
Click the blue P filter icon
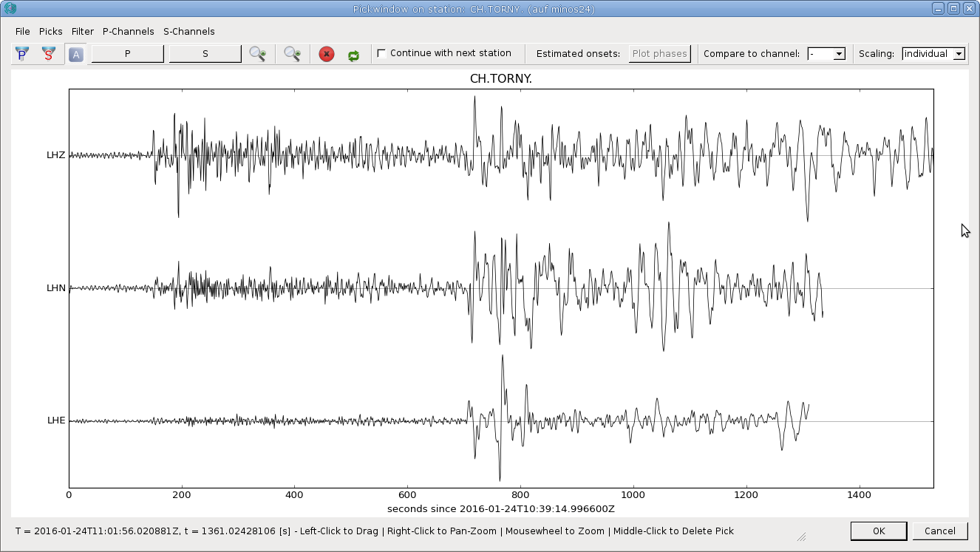coord(22,54)
